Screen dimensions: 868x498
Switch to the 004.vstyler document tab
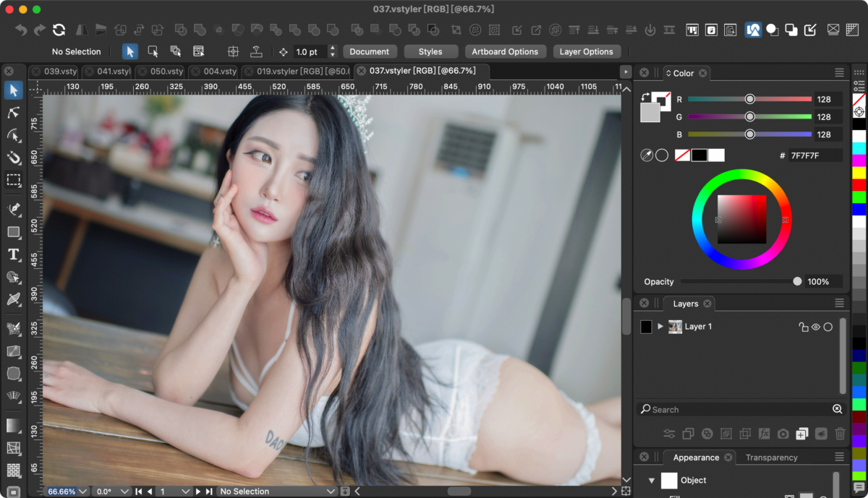click(x=214, y=72)
